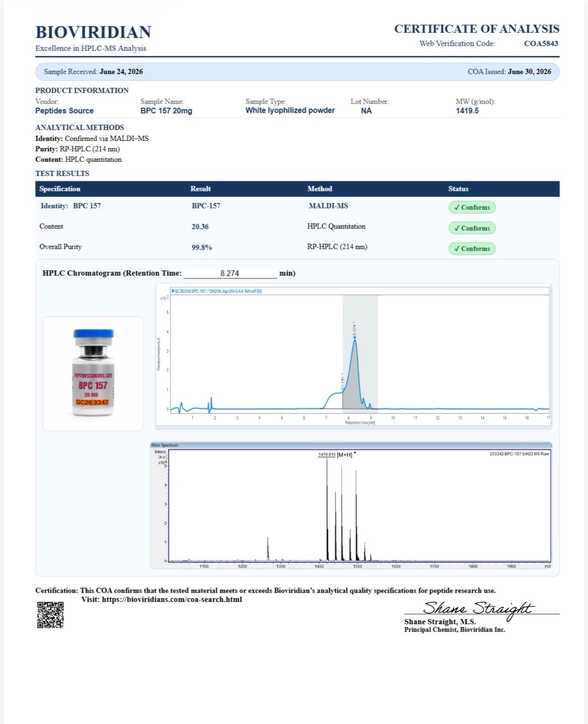Click the Overall Purity Conforms badge
588x724 pixels.
(x=472, y=248)
